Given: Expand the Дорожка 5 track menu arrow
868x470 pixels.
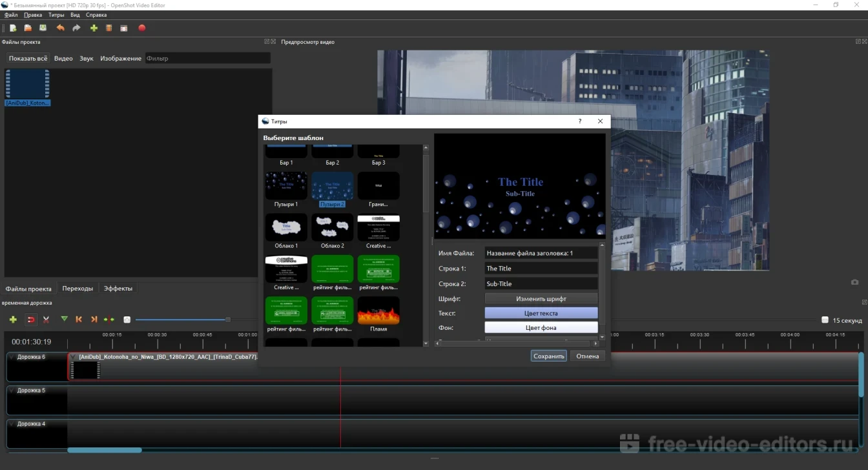Looking at the screenshot, I should click(12, 391).
